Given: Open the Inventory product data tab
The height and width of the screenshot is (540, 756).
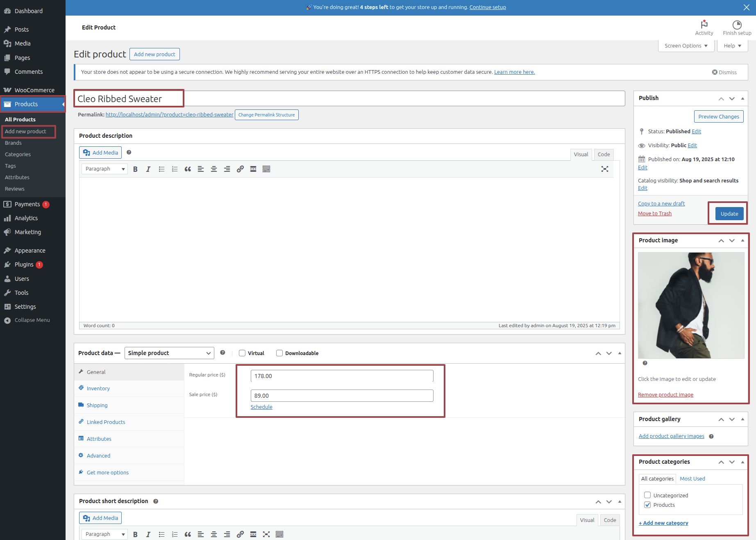Looking at the screenshot, I should [x=98, y=388].
